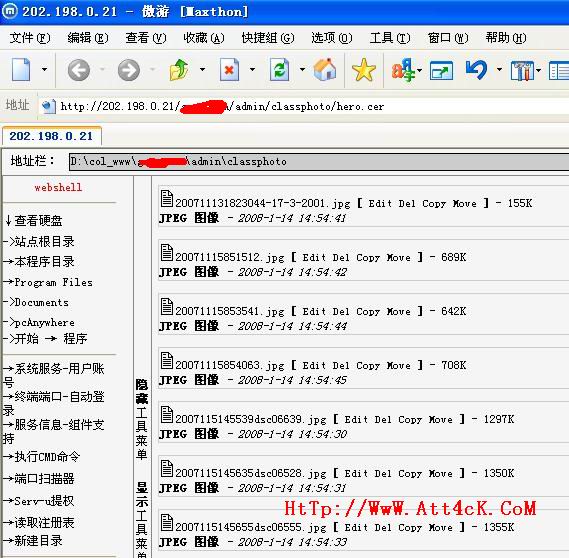Open the 文件(F) menu
Viewport: 569px width, 558px height.
[30, 38]
